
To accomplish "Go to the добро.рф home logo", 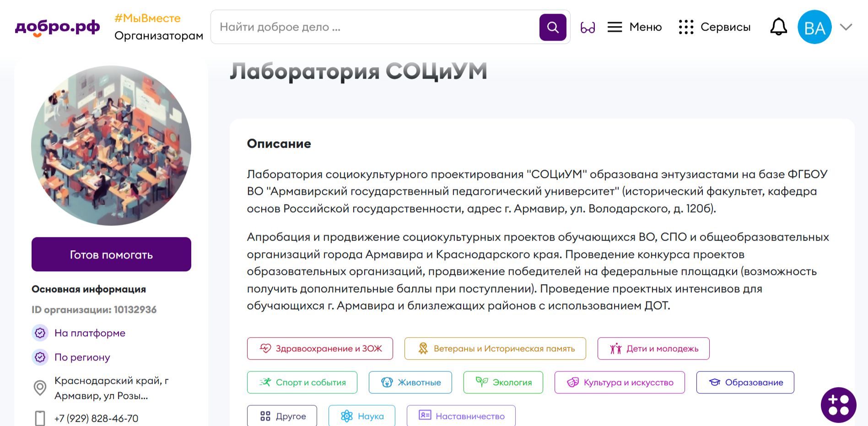I will [x=57, y=27].
